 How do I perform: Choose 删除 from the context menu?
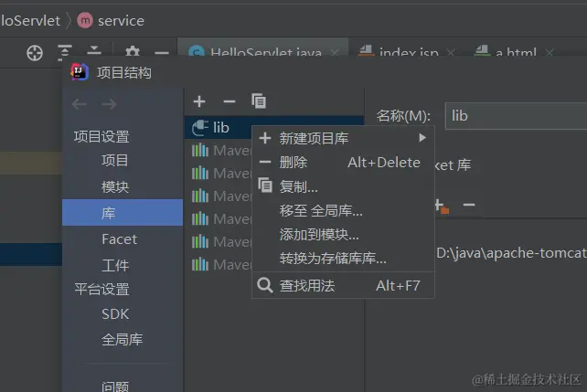[343, 163]
